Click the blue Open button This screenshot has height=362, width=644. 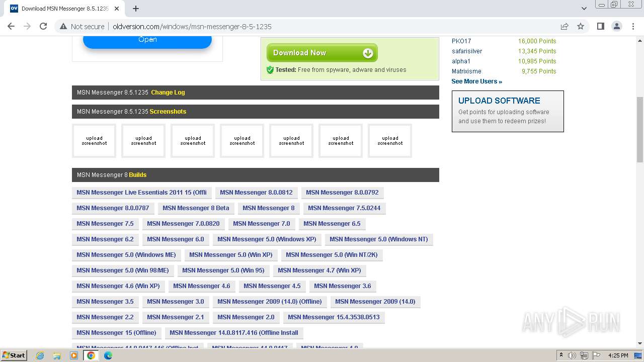[x=147, y=40]
